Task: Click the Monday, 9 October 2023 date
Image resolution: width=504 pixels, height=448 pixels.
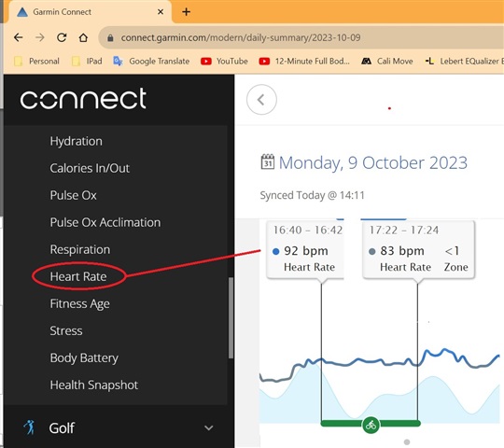Action: coord(373,163)
